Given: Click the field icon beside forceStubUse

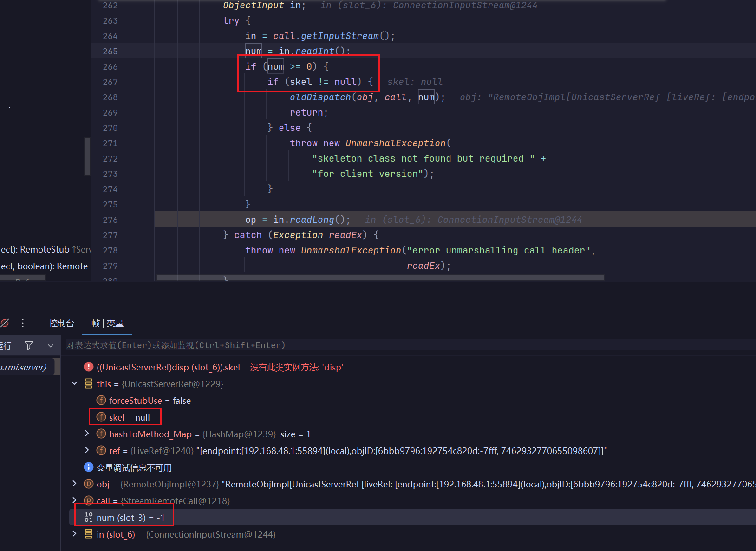Looking at the screenshot, I should pos(101,400).
